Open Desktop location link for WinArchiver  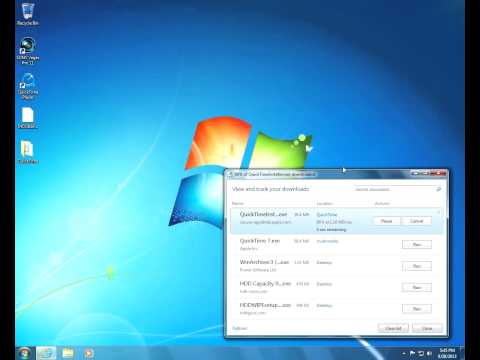(324, 263)
